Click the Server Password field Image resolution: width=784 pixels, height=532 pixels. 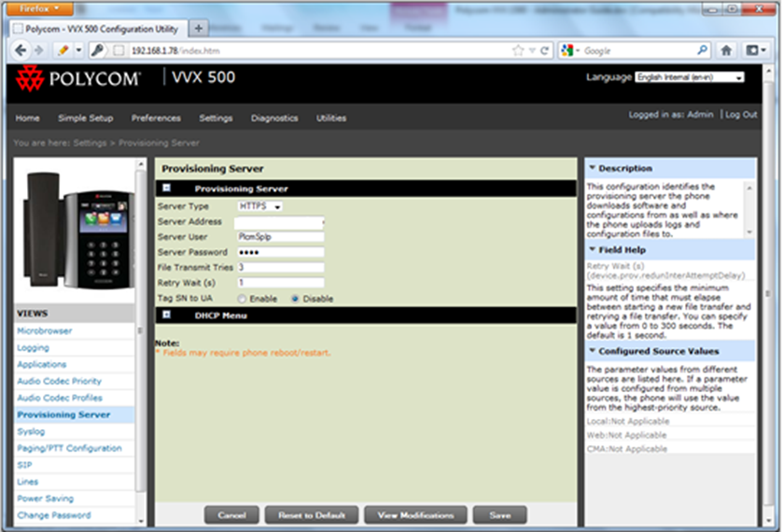coord(281,252)
